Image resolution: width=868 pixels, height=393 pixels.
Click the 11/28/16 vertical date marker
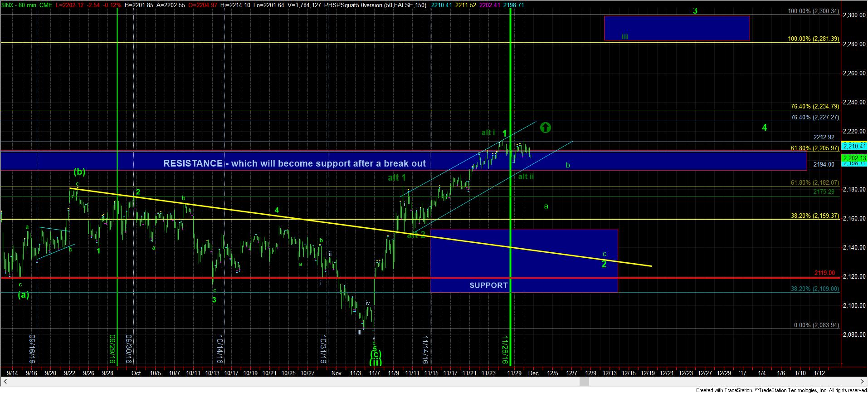click(x=505, y=349)
